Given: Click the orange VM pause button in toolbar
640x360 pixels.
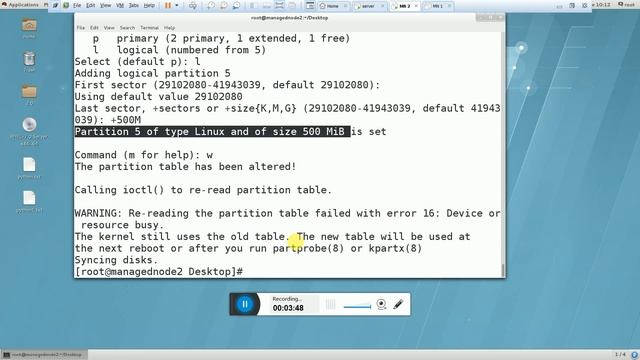Looking at the screenshot, I should pos(168,5).
